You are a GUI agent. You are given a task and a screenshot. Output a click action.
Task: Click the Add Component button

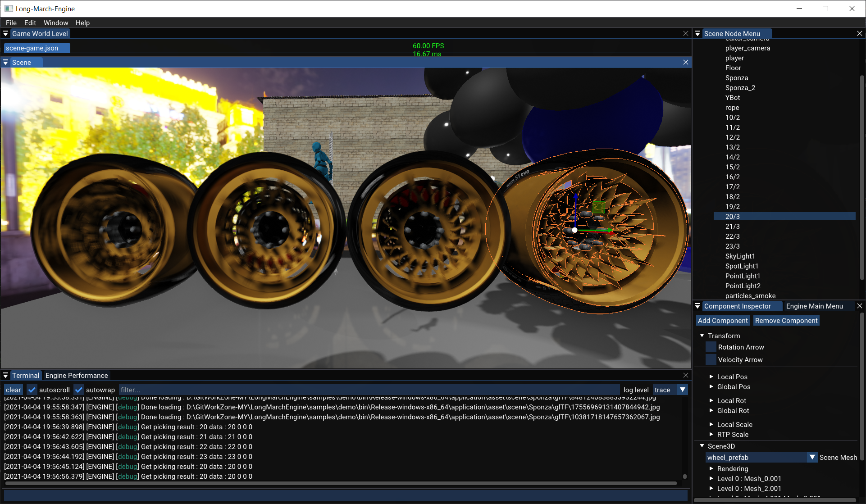[x=722, y=321]
